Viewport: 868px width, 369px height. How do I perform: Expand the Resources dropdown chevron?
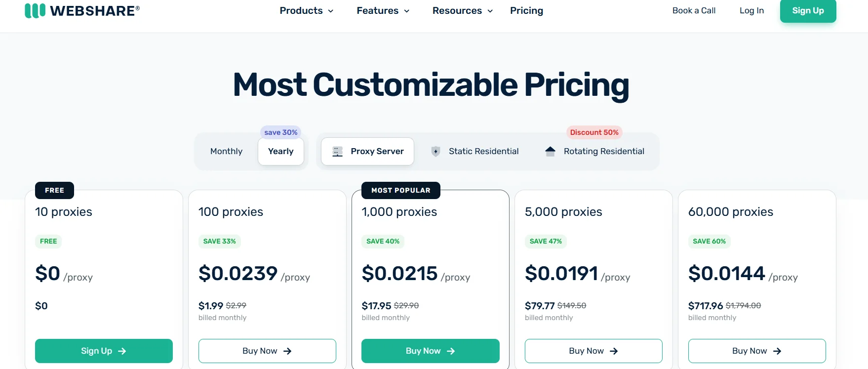point(490,11)
